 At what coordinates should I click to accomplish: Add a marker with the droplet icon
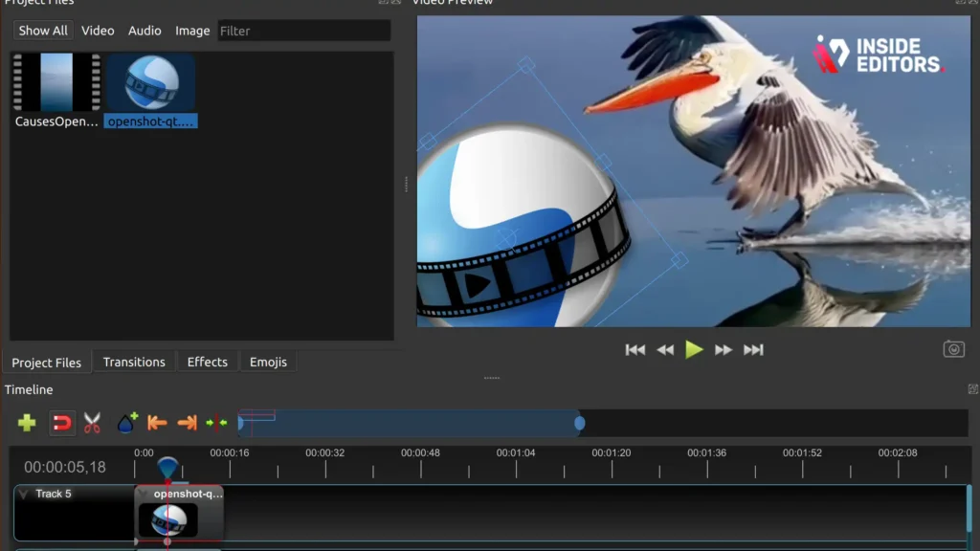point(127,423)
